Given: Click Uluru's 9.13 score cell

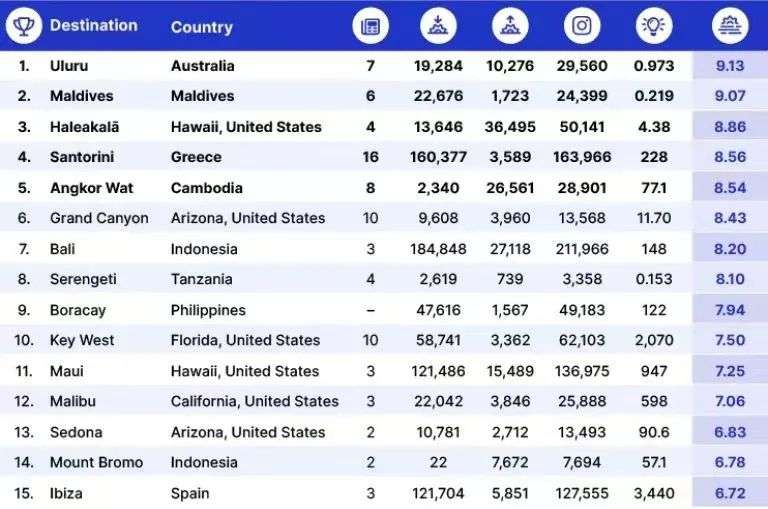Looking at the screenshot, I should pos(730,66).
